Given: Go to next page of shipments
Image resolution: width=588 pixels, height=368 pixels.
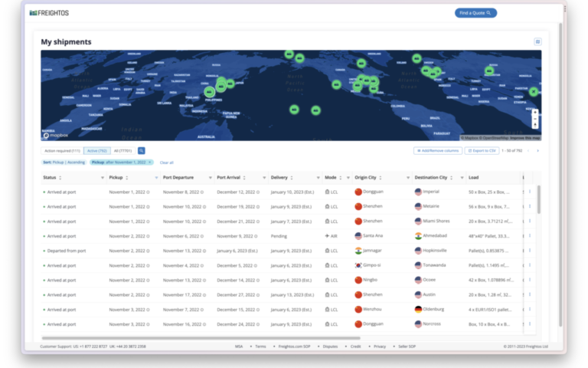Looking at the screenshot, I should pos(537,151).
